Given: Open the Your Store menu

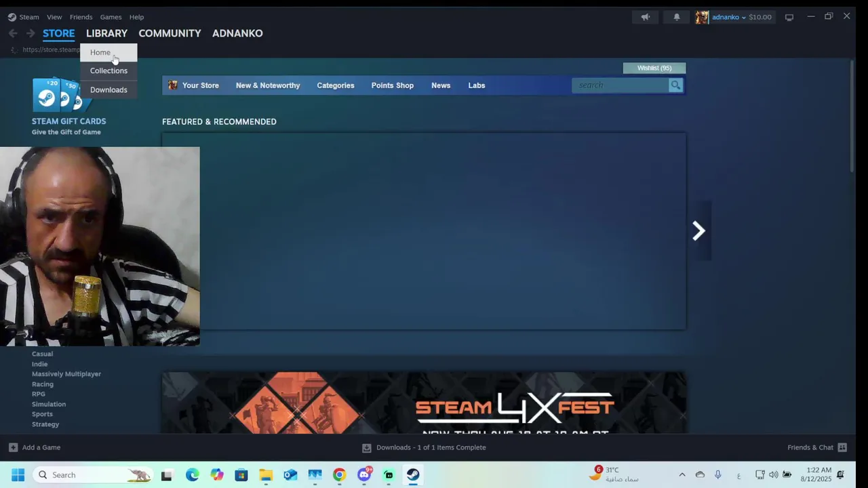Looking at the screenshot, I should [x=194, y=85].
